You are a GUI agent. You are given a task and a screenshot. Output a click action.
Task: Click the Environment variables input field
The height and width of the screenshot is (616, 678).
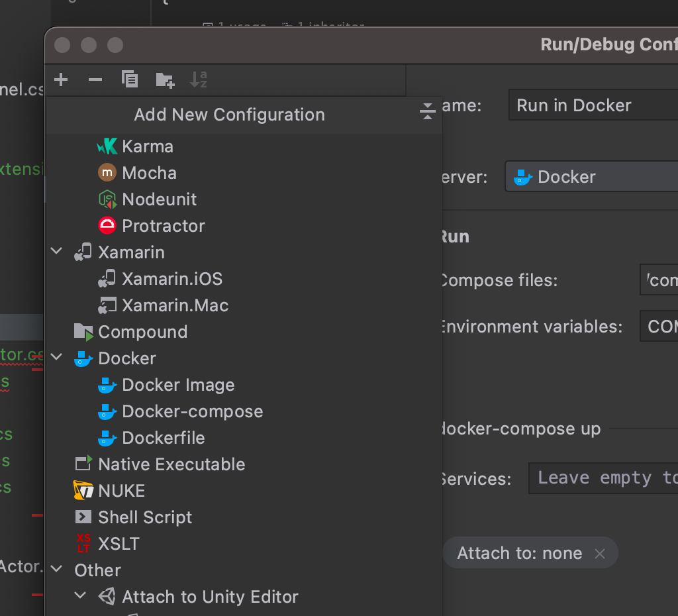click(659, 326)
